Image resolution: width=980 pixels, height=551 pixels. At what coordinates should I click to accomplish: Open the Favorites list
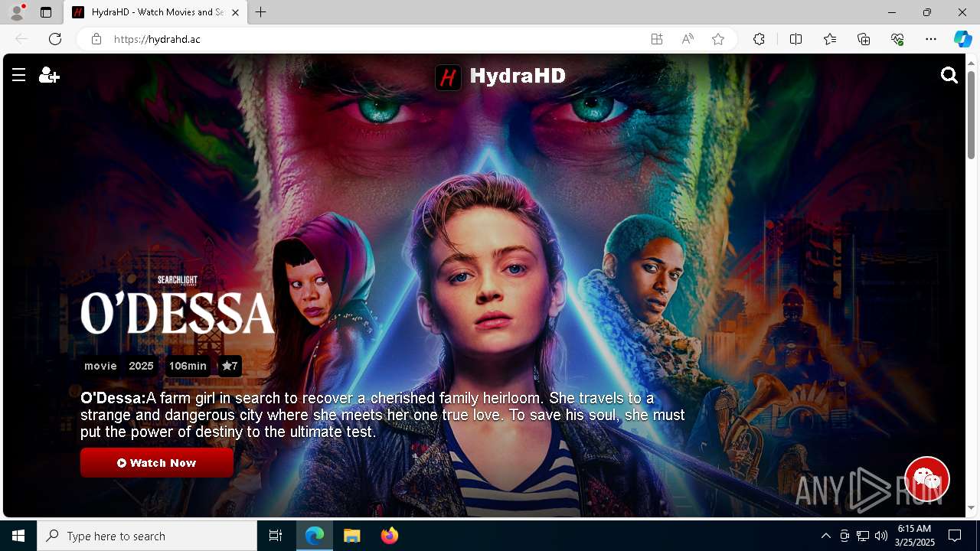830,39
